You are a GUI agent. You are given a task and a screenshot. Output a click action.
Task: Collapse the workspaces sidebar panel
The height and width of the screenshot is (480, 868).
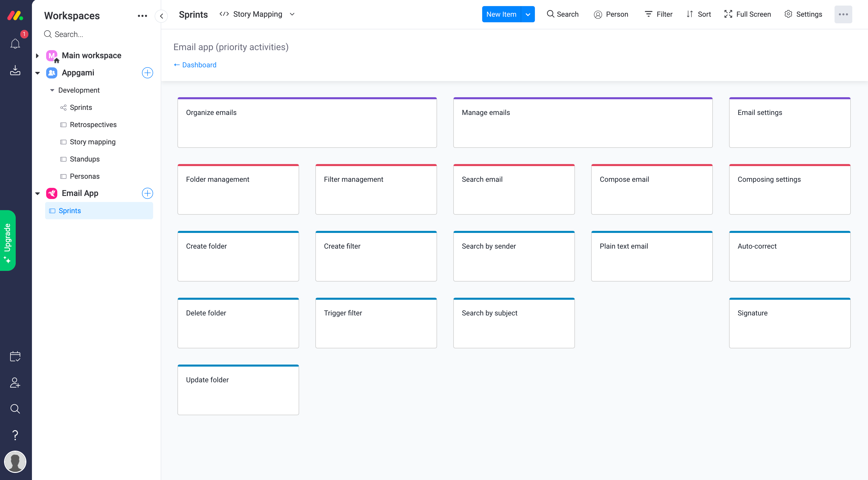[x=161, y=16]
